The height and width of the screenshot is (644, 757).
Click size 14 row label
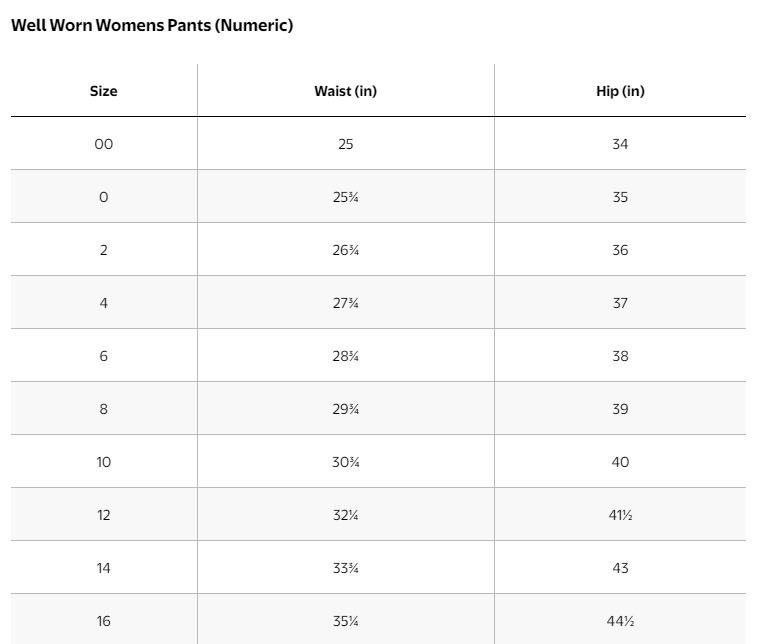[x=104, y=568]
